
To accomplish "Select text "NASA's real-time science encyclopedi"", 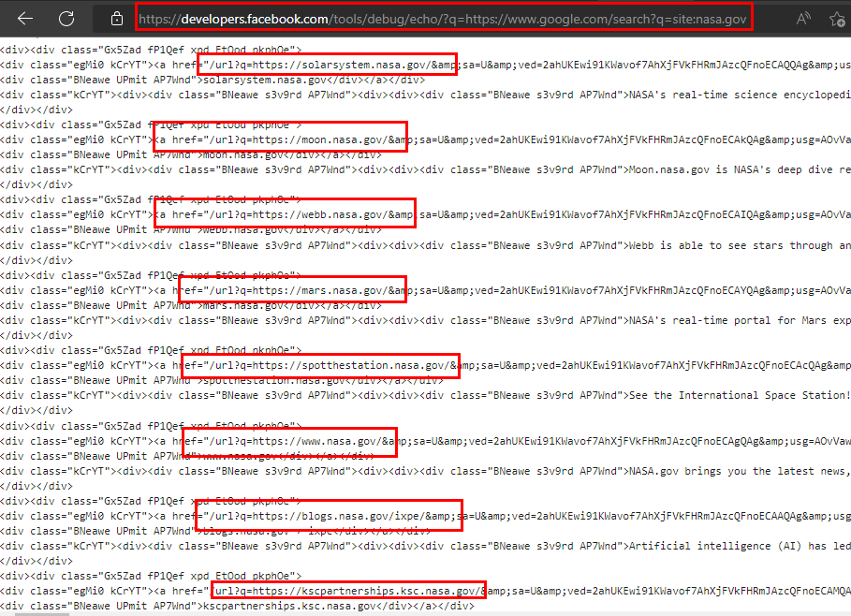I will [740, 95].
